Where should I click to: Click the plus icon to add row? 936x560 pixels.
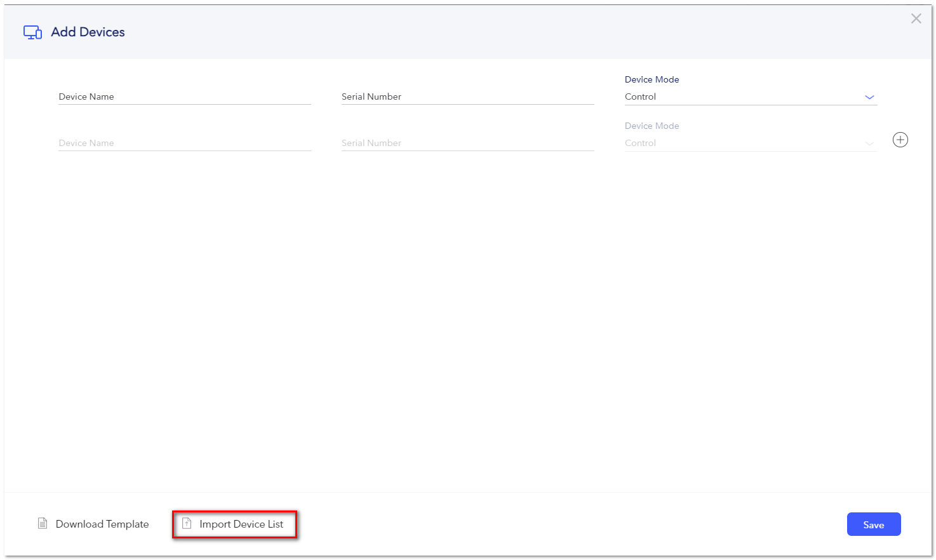click(x=900, y=140)
